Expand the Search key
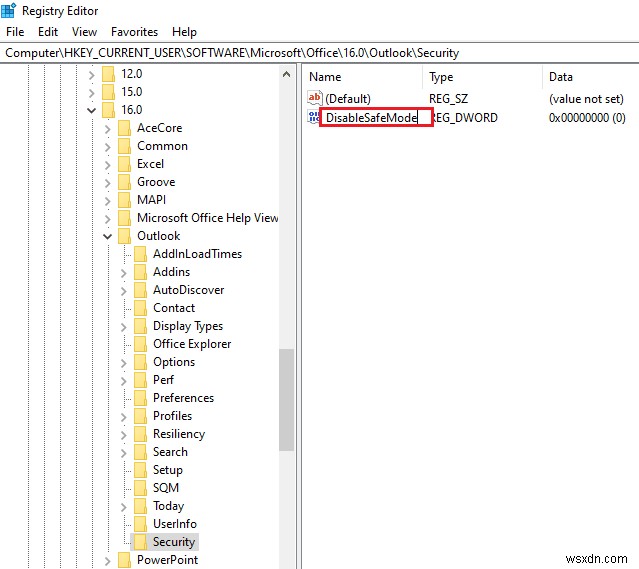Viewport: 639px width, 569px height. click(x=123, y=452)
